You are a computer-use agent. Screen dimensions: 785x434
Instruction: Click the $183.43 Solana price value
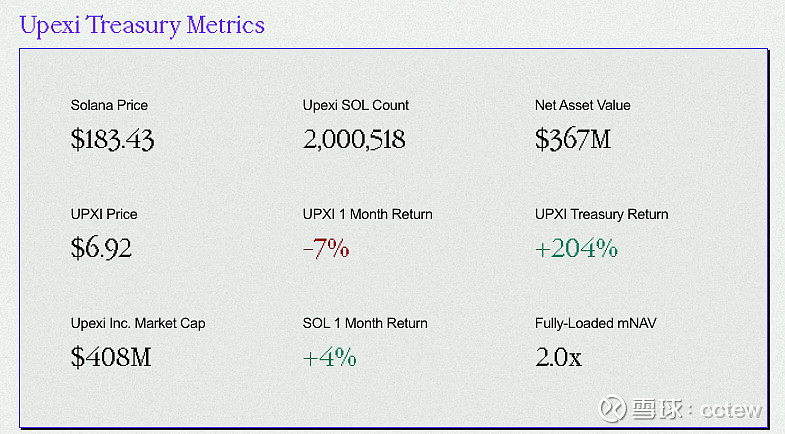(x=112, y=139)
